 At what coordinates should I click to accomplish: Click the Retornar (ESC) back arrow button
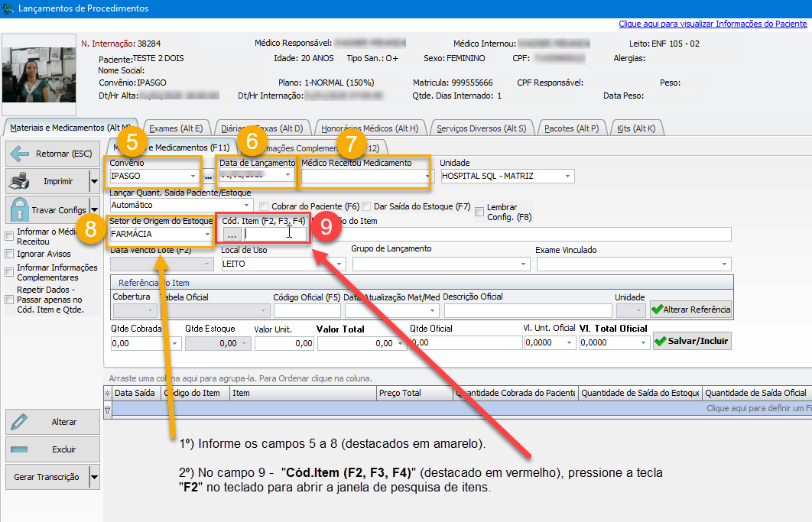(52, 154)
